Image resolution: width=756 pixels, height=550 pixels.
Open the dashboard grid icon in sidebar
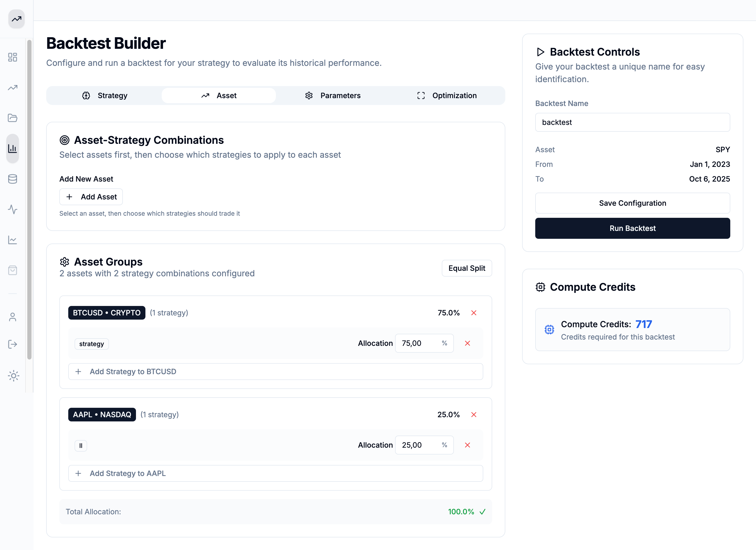pos(13,57)
